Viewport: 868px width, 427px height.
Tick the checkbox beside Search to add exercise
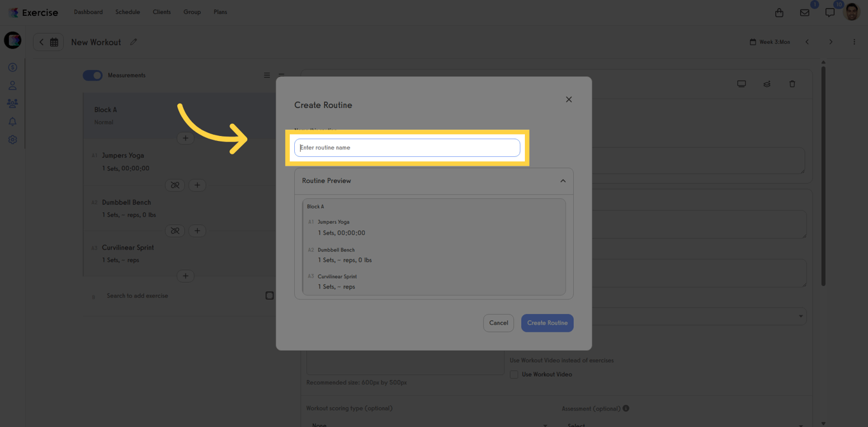coord(269,295)
